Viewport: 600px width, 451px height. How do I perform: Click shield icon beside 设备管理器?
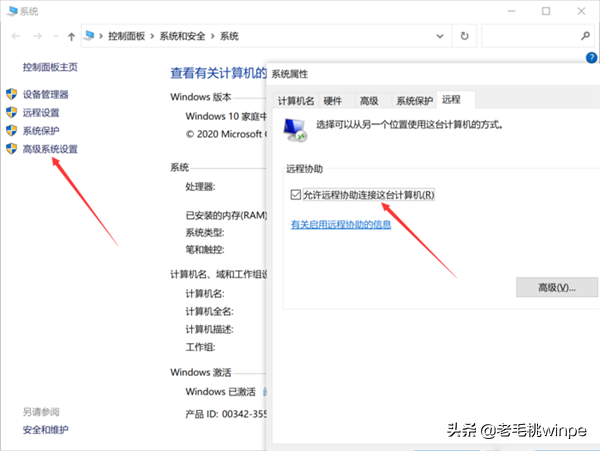pos(11,94)
